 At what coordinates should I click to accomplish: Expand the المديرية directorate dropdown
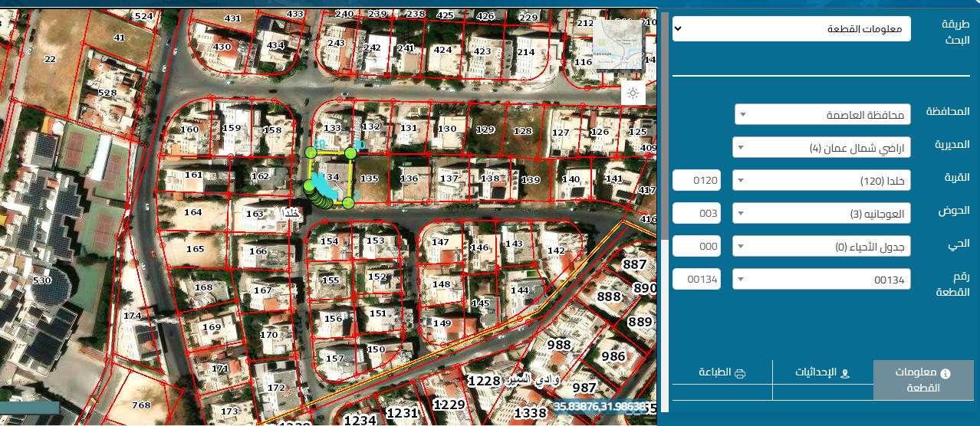[x=821, y=147]
